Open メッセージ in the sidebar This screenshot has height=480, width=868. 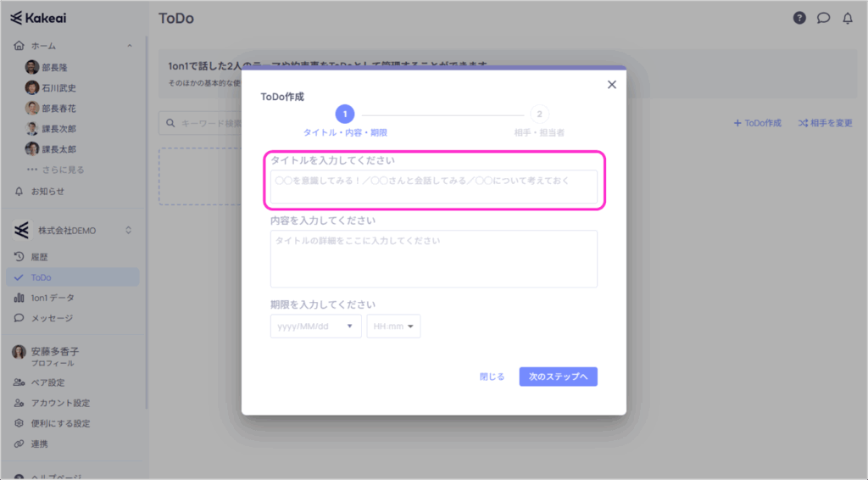click(52, 318)
